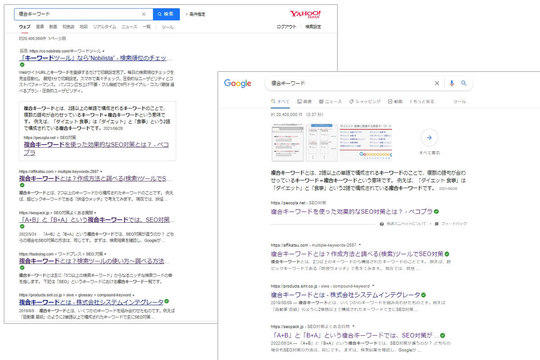Open the second Google image thumbnail
The width and height of the screenshot is (540, 360).
pos(322,142)
